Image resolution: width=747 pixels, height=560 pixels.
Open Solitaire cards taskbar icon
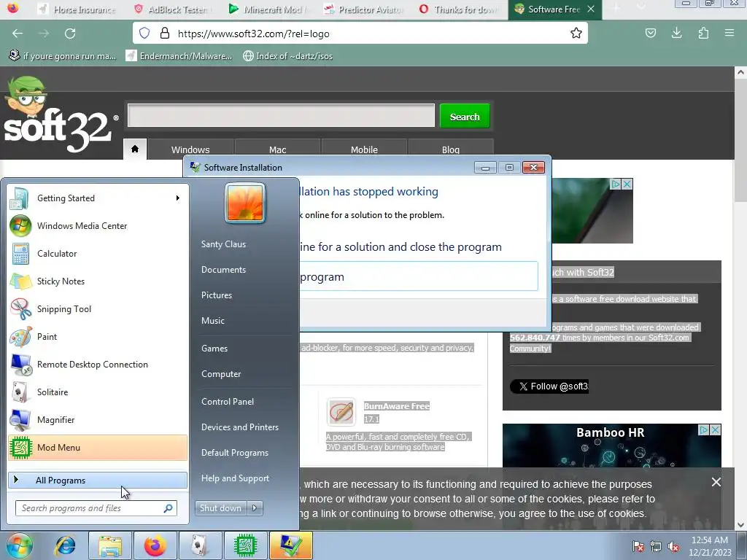point(200,545)
